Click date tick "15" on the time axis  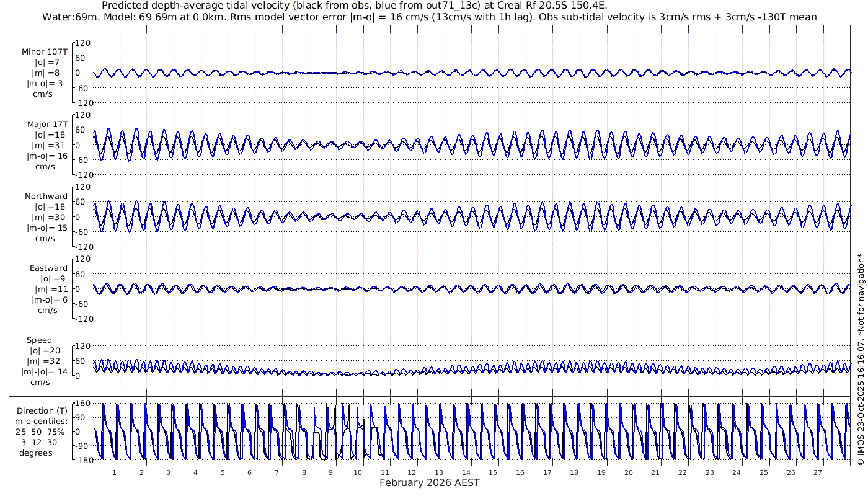tap(493, 472)
